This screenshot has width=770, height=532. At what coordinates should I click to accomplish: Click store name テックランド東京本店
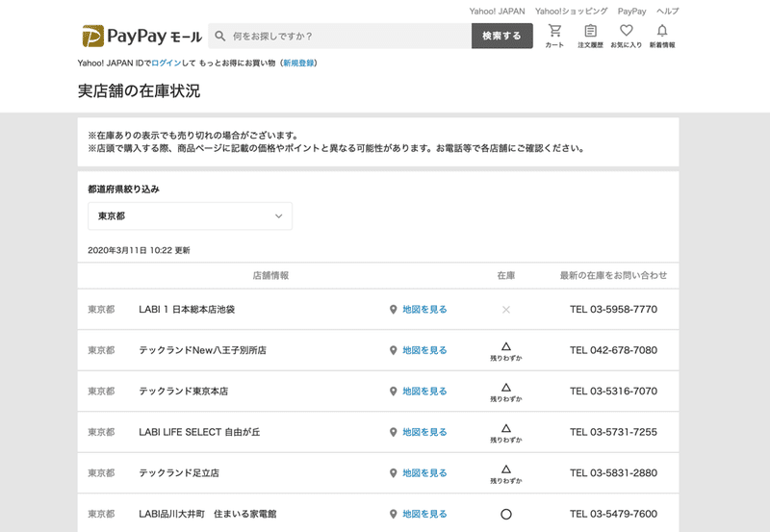click(x=183, y=392)
